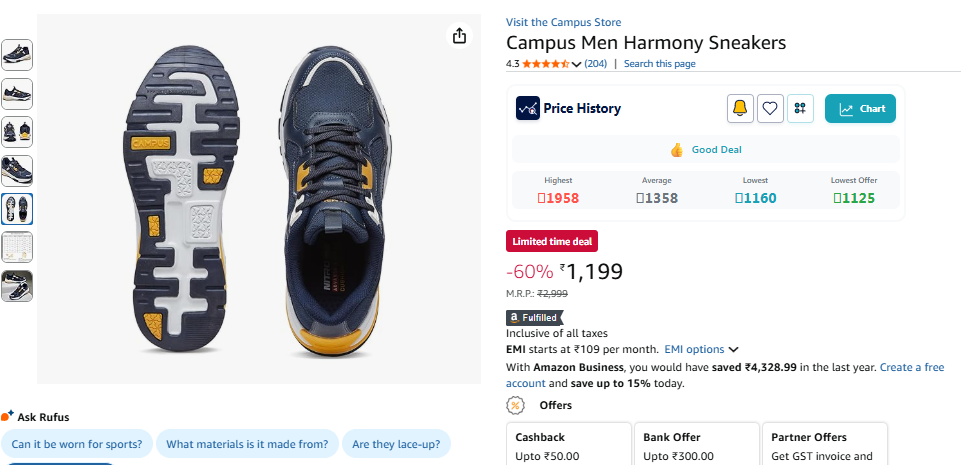Expand the star rating dropdown arrow
The width and height of the screenshot is (969, 465).
tap(577, 64)
